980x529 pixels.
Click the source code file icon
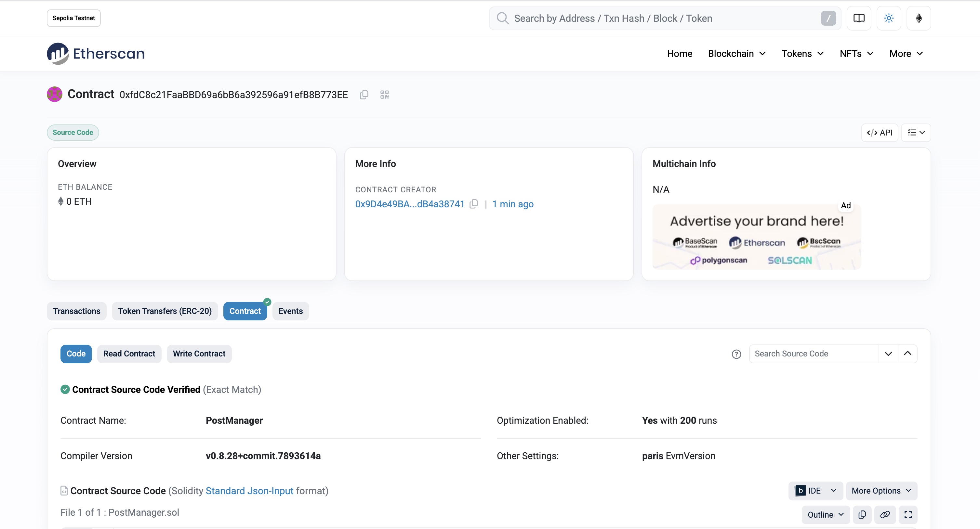coord(64,491)
